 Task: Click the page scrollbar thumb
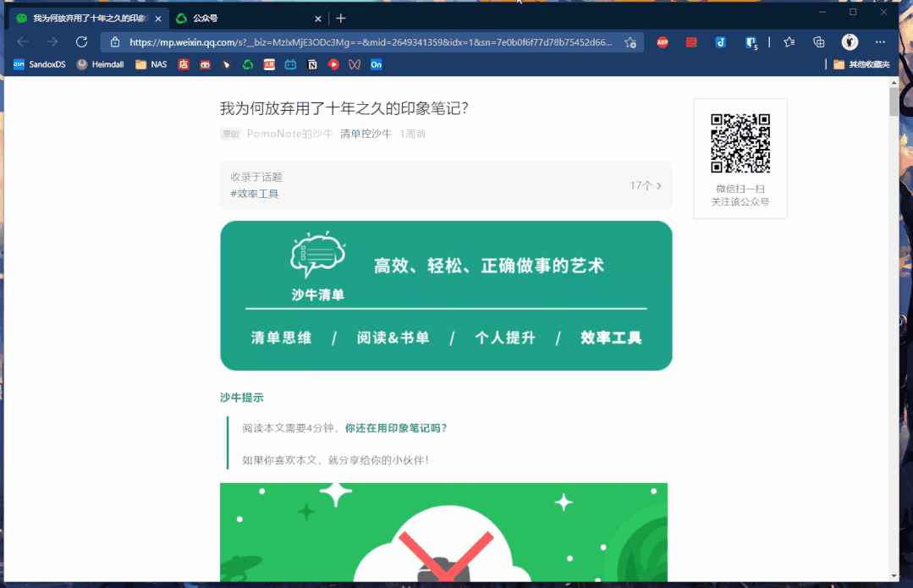(x=894, y=102)
